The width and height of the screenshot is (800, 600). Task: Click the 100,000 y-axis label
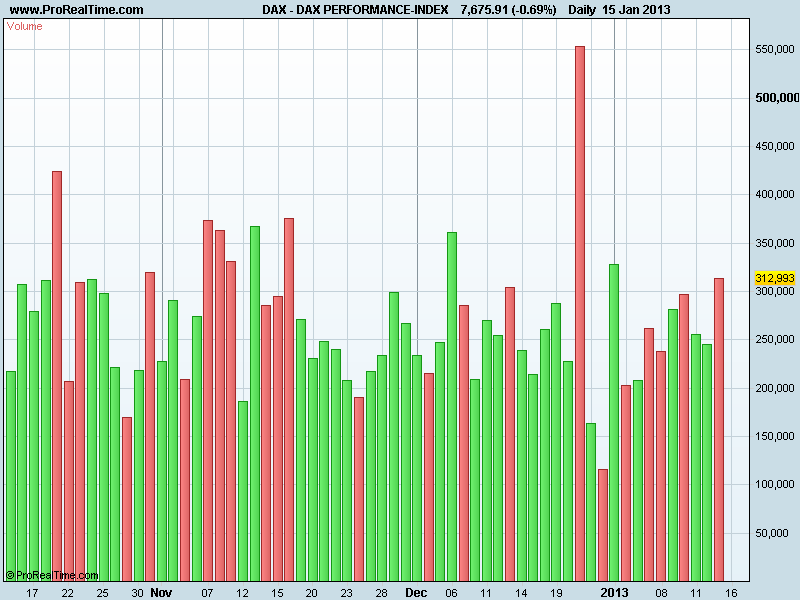(774, 484)
